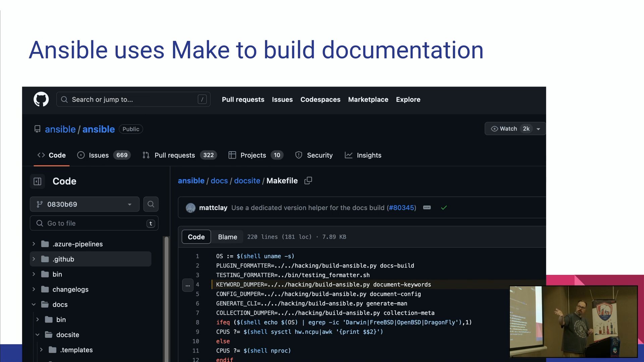Screen dimensions: 644x362
Task: Click the green commit status checkmark
Action: pos(444,208)
